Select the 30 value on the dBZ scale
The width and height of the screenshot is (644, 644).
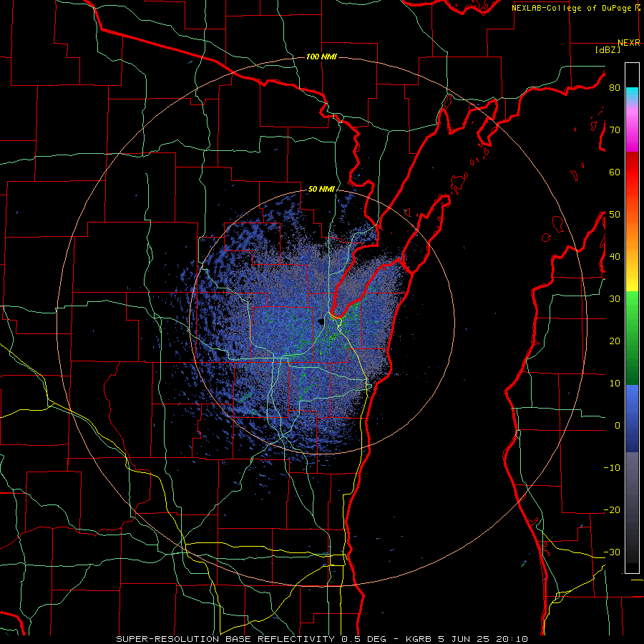pyautogui.click(x=615, y=299)
